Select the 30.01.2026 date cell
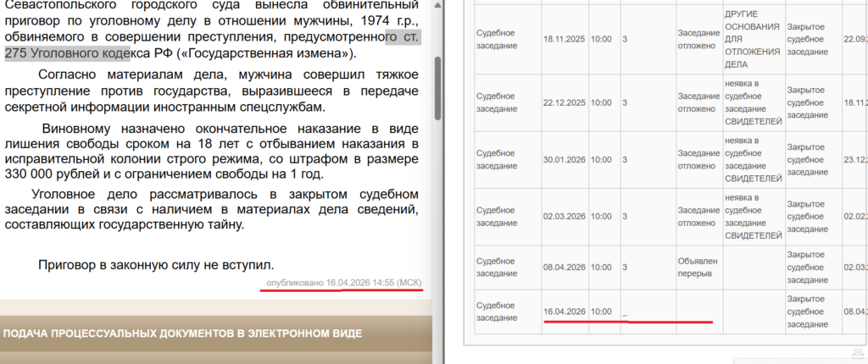Image resolution: width=868 pixels, height=364 pixels. point(565,158)
